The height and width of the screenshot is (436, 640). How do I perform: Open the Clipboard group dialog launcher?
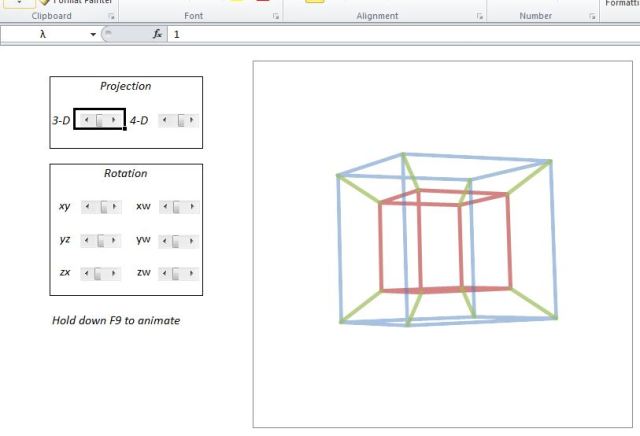111,18
